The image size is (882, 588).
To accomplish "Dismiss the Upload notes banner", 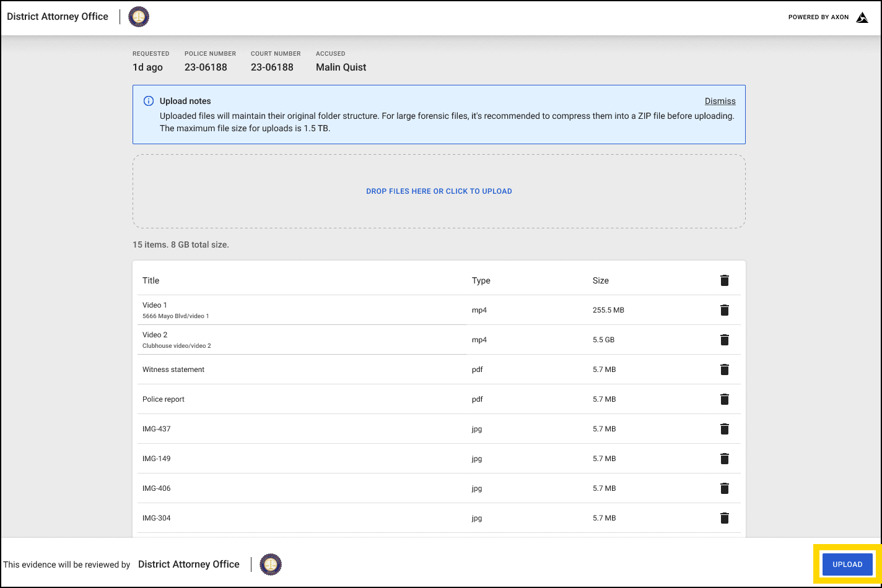I will [720, 101].
